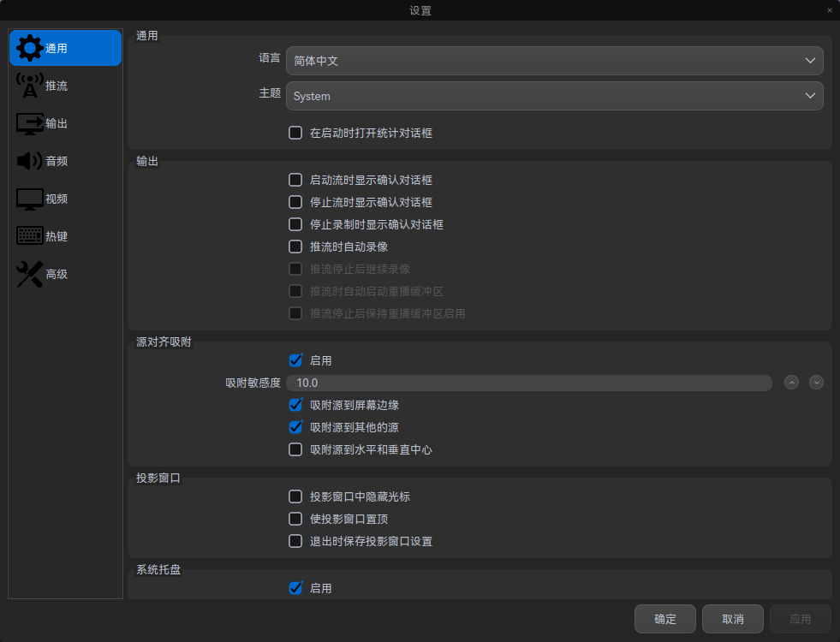Check 退出时保存投影窗口设置
This screenshot has height=642, width=840.
[x=295, y=541]
